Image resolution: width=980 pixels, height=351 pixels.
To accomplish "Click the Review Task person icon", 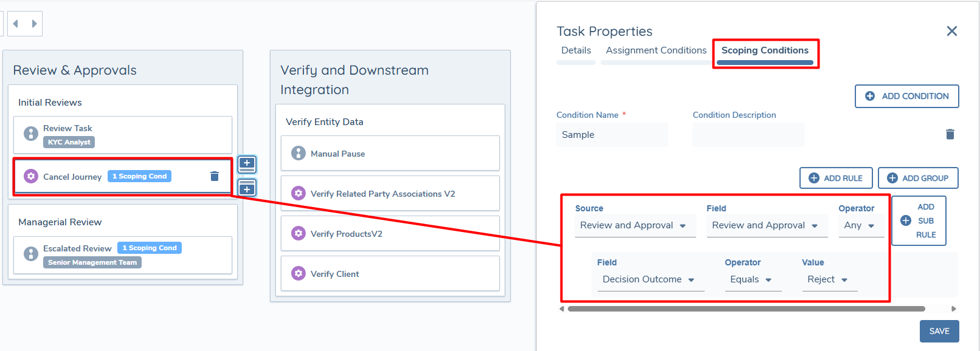I will [31, 134].
